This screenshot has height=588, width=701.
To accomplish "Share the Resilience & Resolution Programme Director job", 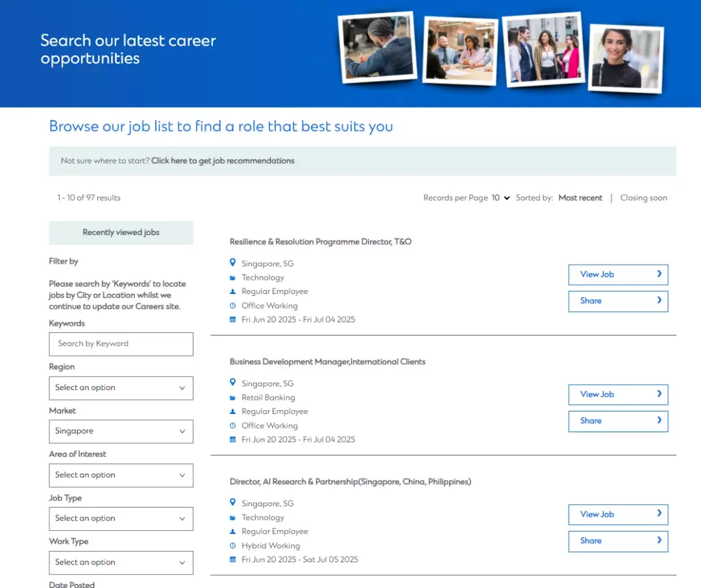I will point(619,301).
